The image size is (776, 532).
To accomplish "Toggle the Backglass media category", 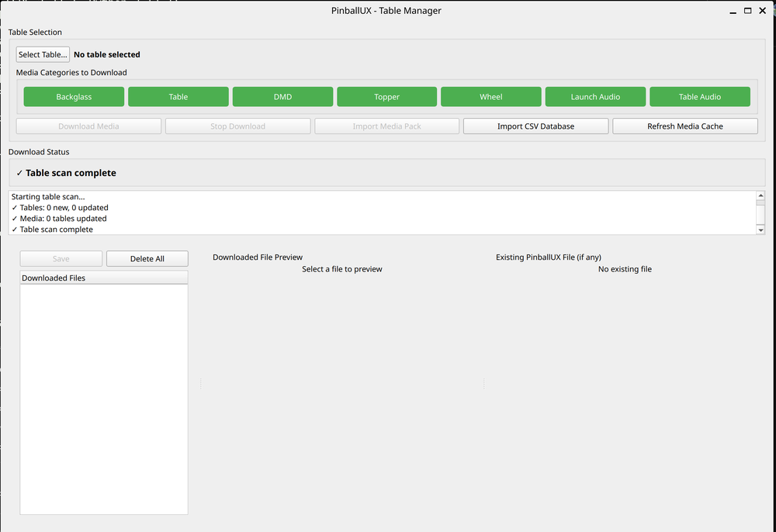I will pyautogui.click(x=74, y=97).
